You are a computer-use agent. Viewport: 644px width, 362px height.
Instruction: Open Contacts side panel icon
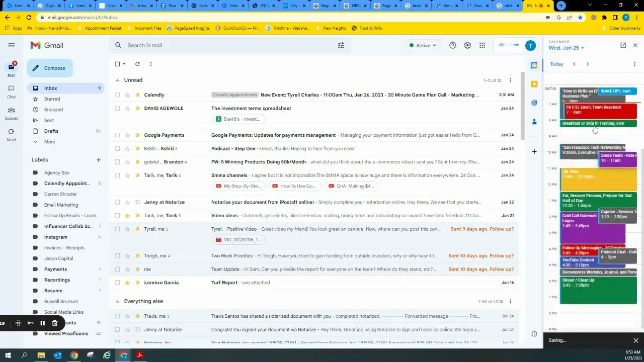(534, 122)
